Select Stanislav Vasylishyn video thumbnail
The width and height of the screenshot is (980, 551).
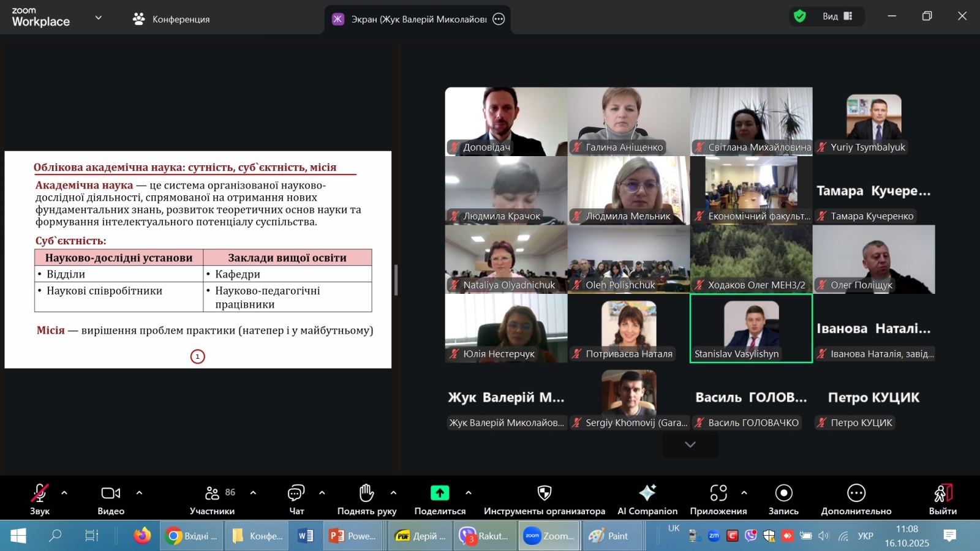[x=751, y=328]
